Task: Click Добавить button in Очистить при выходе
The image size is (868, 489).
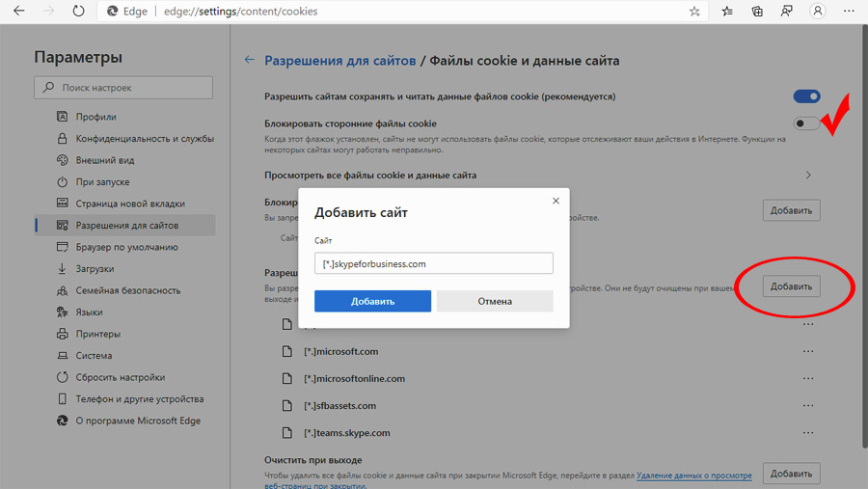Action: click(x=792, y=474)
